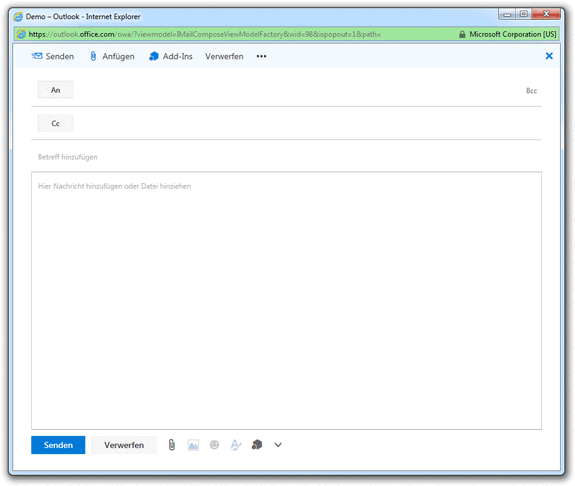Click the Anfügen paperclip toolbar item

coord(112,56)
